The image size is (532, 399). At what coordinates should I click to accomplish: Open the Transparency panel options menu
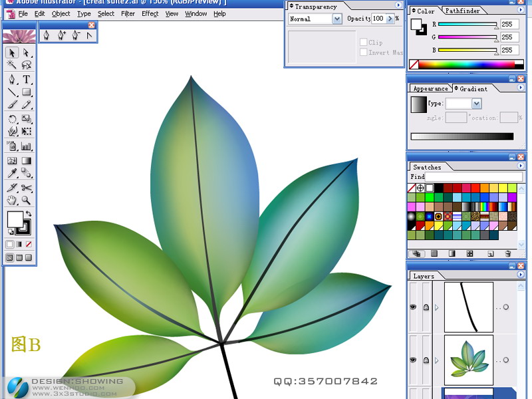click(398, 5)
